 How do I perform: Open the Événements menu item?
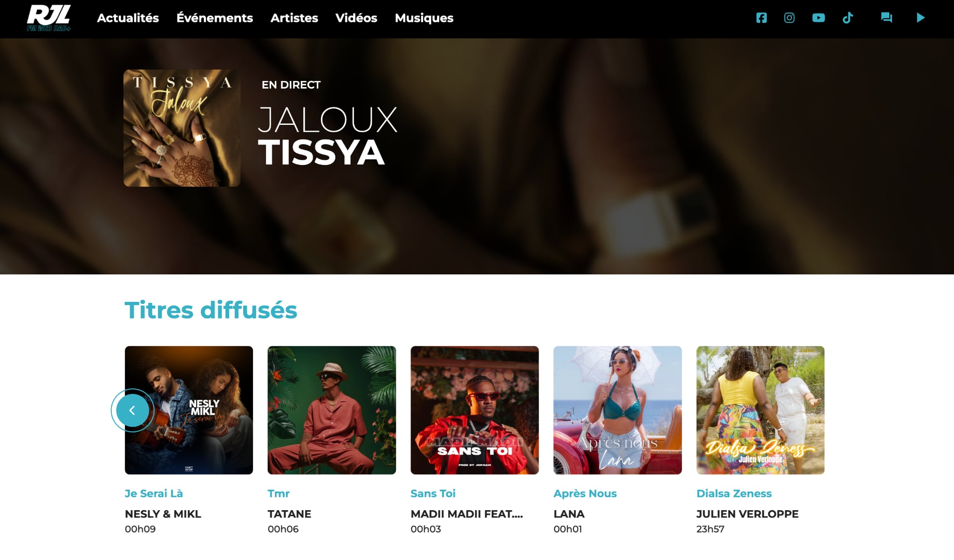pyautogui.click(x=214, y=18)
